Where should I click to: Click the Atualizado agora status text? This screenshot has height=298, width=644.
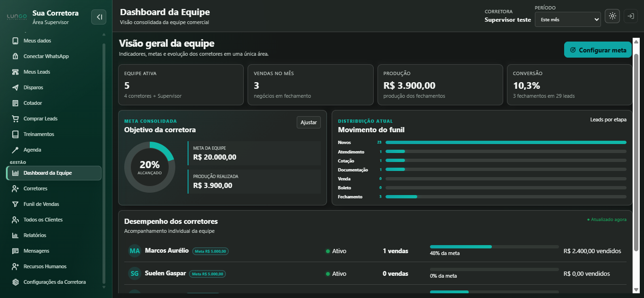click(x=607, y=220)
